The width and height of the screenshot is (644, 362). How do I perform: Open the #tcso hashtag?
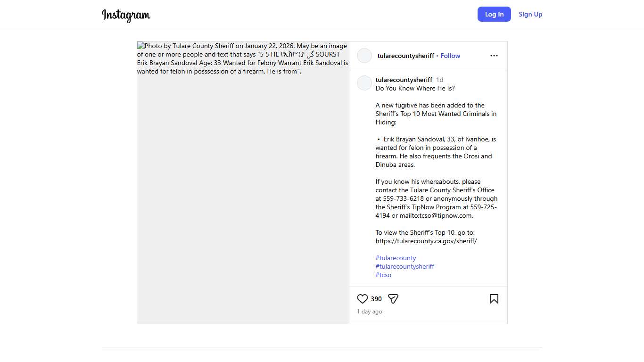383,275
